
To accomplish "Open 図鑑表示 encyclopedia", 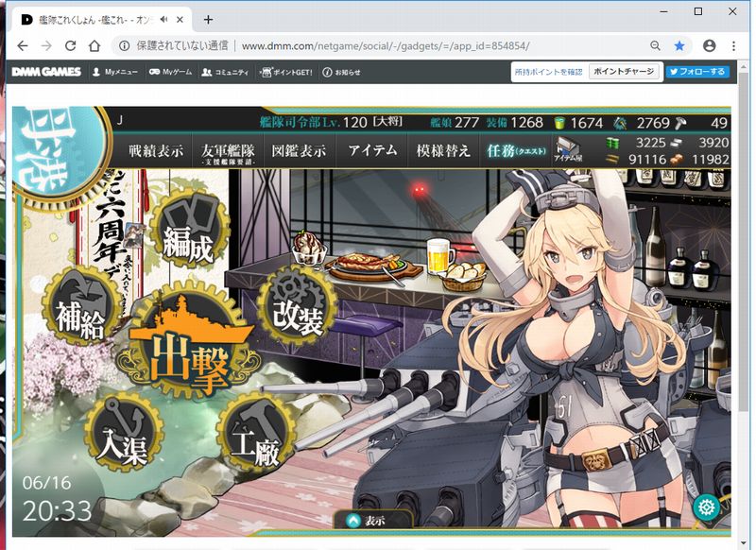I will pos(299,151).
